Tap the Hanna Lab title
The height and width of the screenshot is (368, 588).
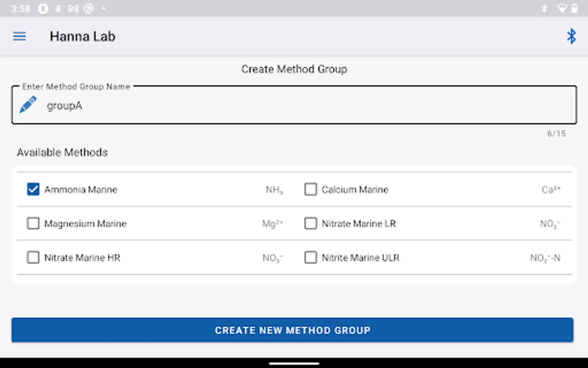tap(82, 36)
